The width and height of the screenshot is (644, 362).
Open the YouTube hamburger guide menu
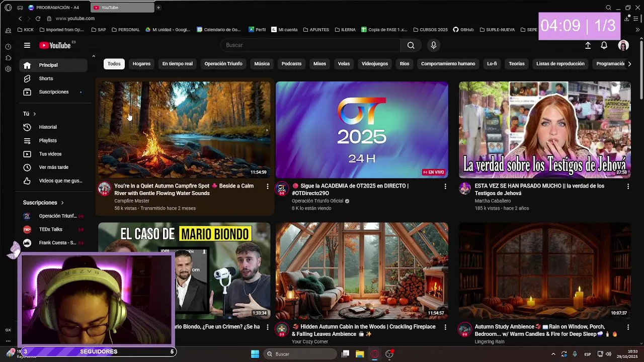point(27,45)
